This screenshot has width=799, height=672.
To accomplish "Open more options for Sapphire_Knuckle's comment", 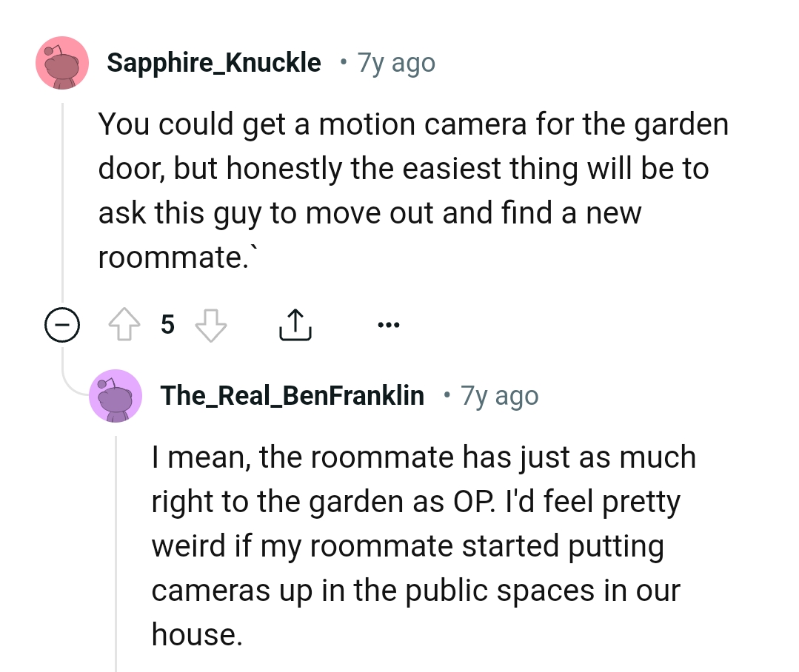I will (x=388, y=323).
